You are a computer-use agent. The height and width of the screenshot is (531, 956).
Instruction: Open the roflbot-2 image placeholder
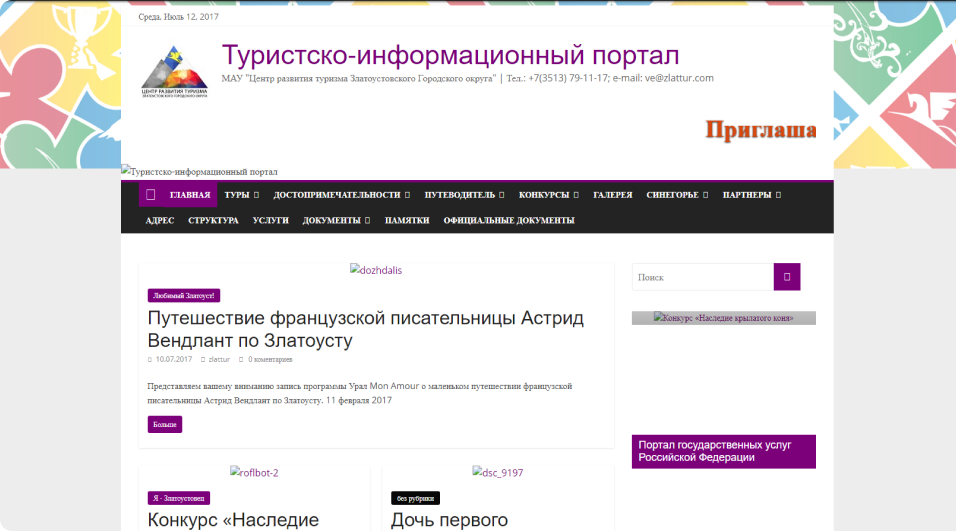pos(254,473)
